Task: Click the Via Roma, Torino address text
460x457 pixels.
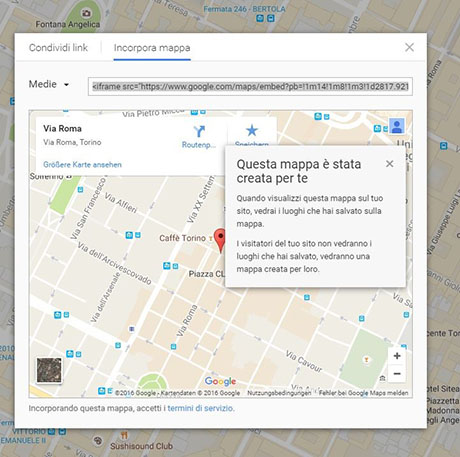Action: coord(72,142)
